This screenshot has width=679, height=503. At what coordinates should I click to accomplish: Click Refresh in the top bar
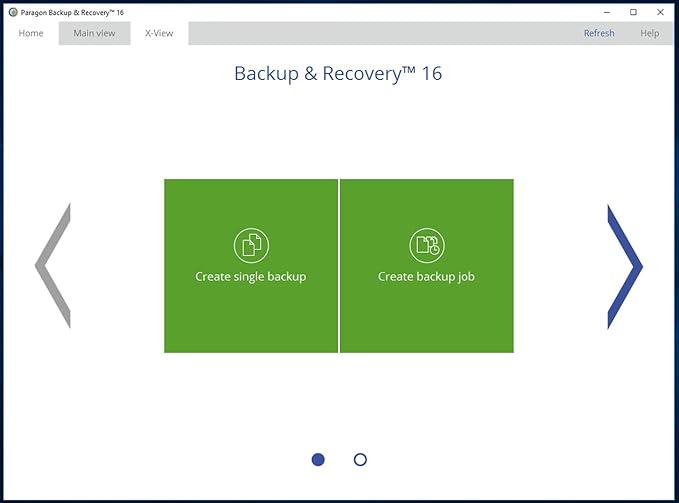[x=599, y=33]
